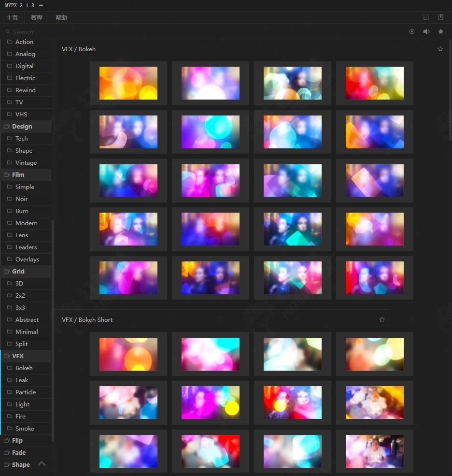This screenshot has width=452, height=476.
Task: Select the Electric folder
Action: pyautogui.click(x=26, y=78)
